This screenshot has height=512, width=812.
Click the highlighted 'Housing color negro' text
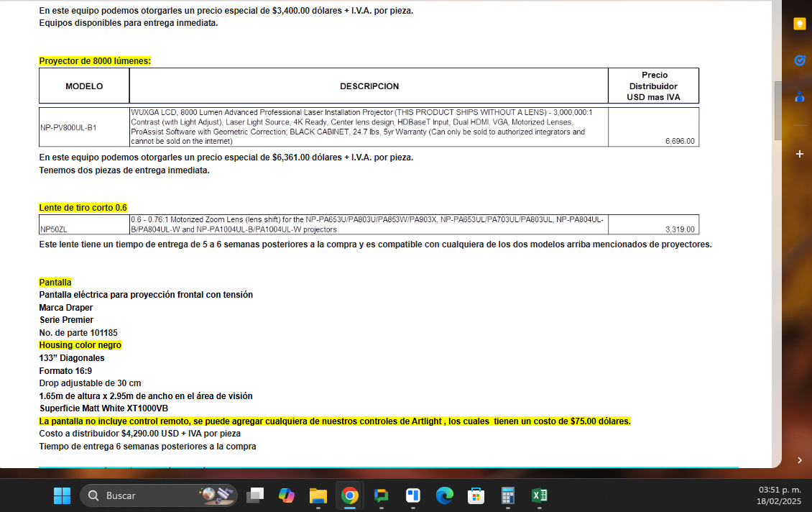pos(80,345)
